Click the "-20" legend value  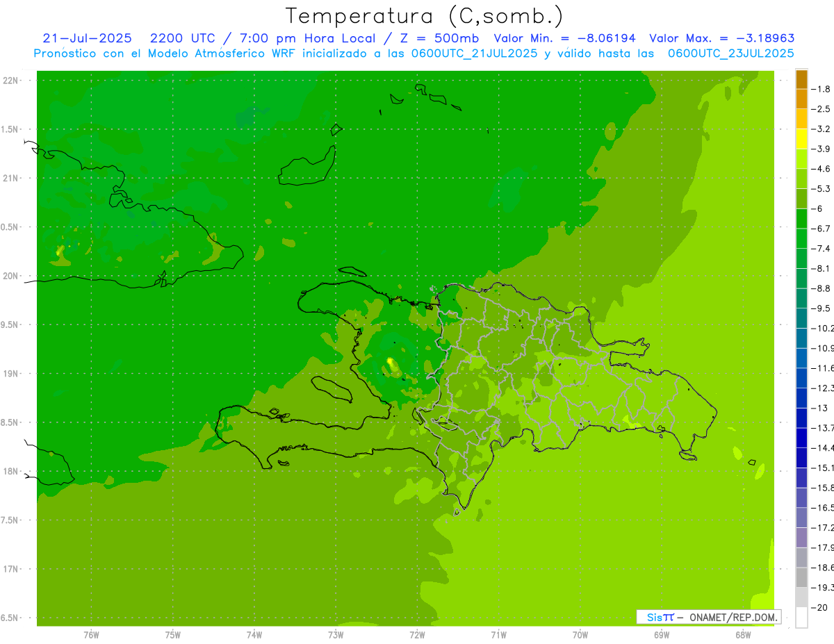pos(819,608)
